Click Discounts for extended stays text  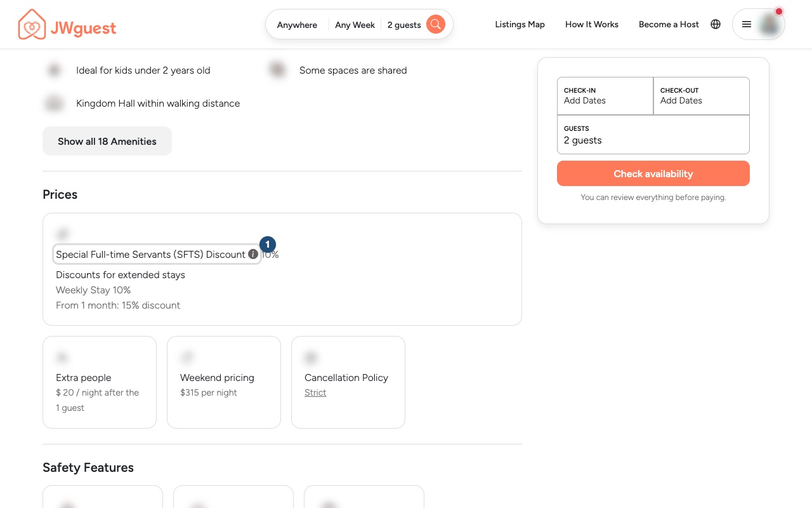pyautogui.click(x=121, y=275)
